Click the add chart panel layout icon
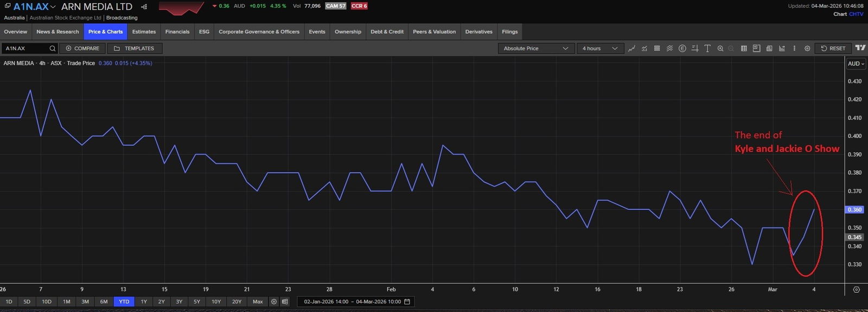Viewport: 868px width, 312px height. tap(756, 48)
